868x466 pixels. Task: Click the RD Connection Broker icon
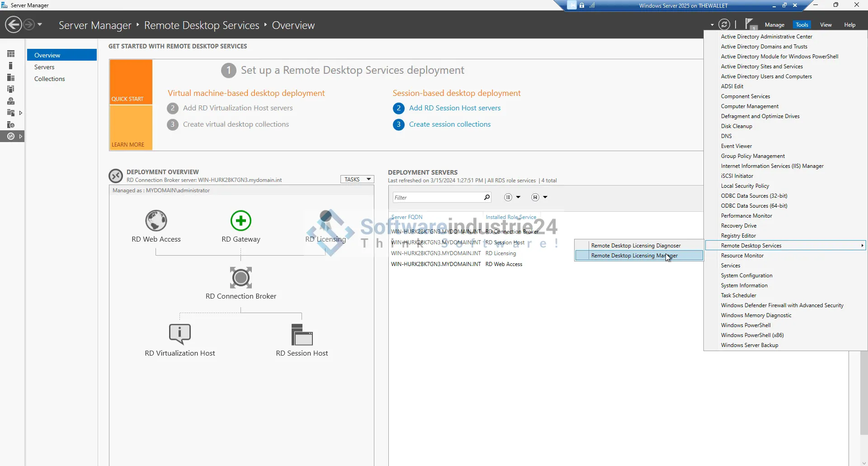(241, 277)
